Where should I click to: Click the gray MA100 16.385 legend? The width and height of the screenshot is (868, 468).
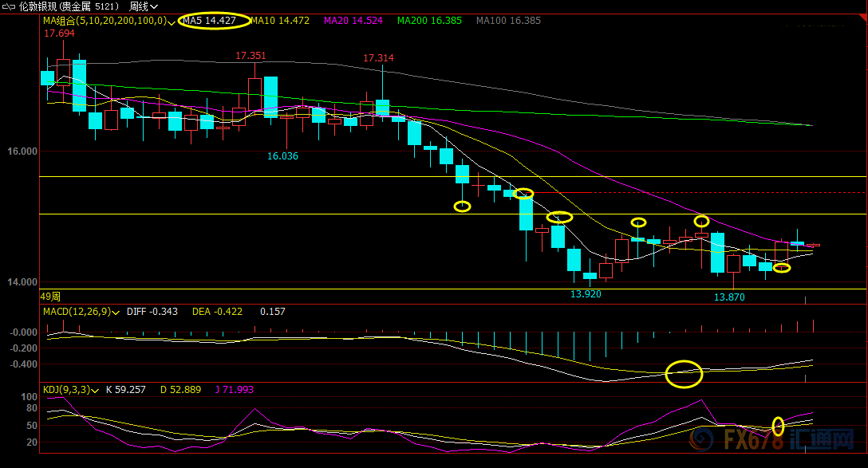point(508,21)
